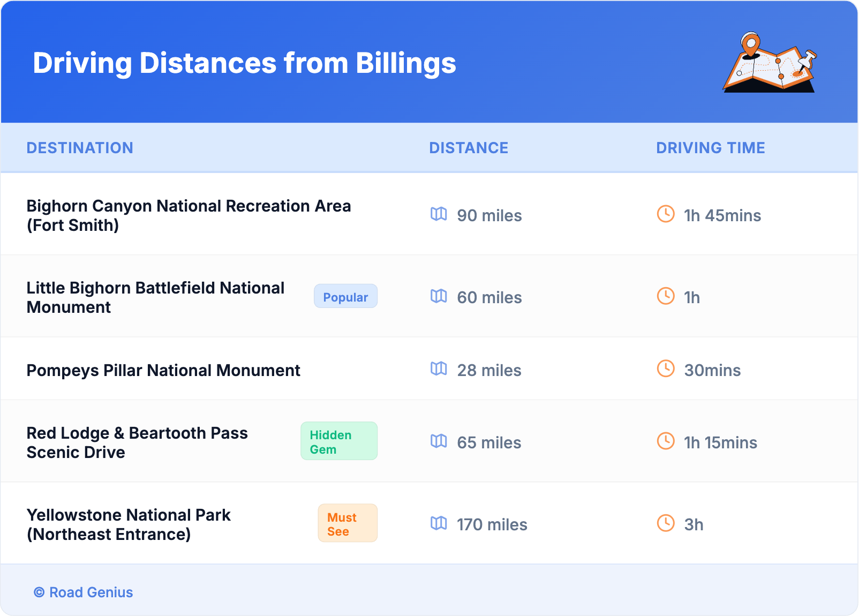
Task: Click the Driving Time column header
Action: [x=710, y=148]
